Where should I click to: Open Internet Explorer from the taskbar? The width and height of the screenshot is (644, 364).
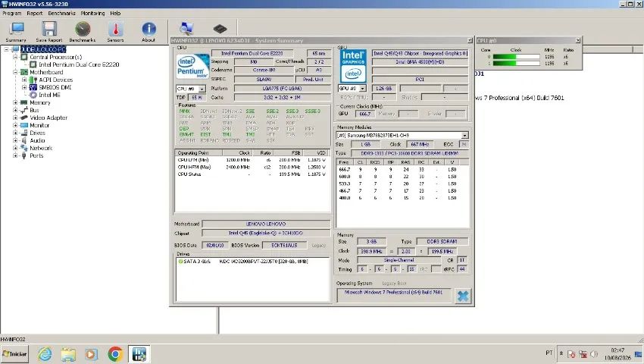[x=45, y=354]
